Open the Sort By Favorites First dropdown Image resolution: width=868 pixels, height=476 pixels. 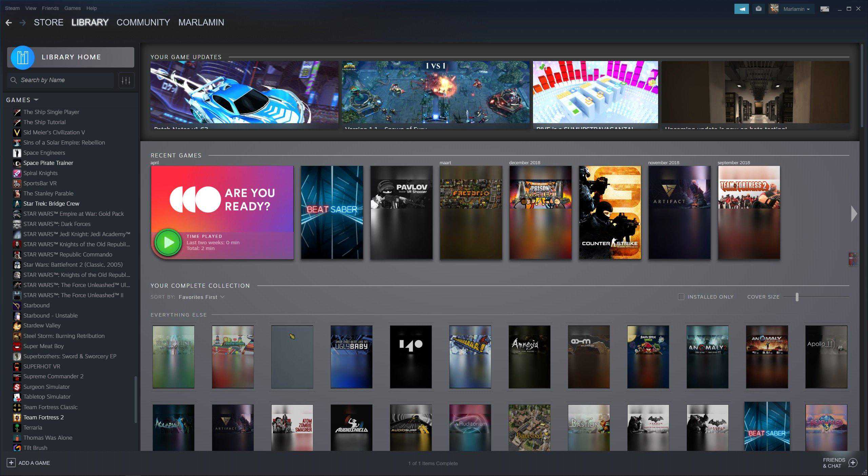click(201, 297)
